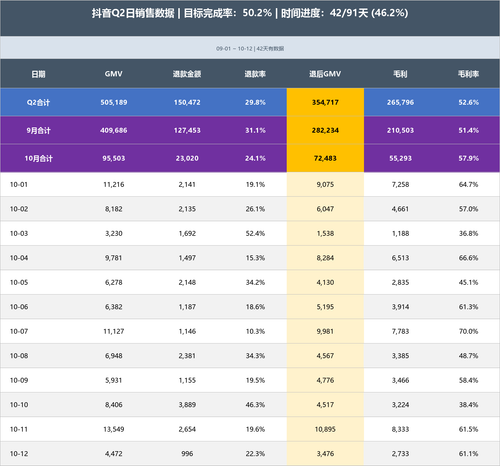Click GMV 11,127 in the 10-07 row
Image resolution: width=500 pixels, height=466 pixels.
[x=114, y=331]
